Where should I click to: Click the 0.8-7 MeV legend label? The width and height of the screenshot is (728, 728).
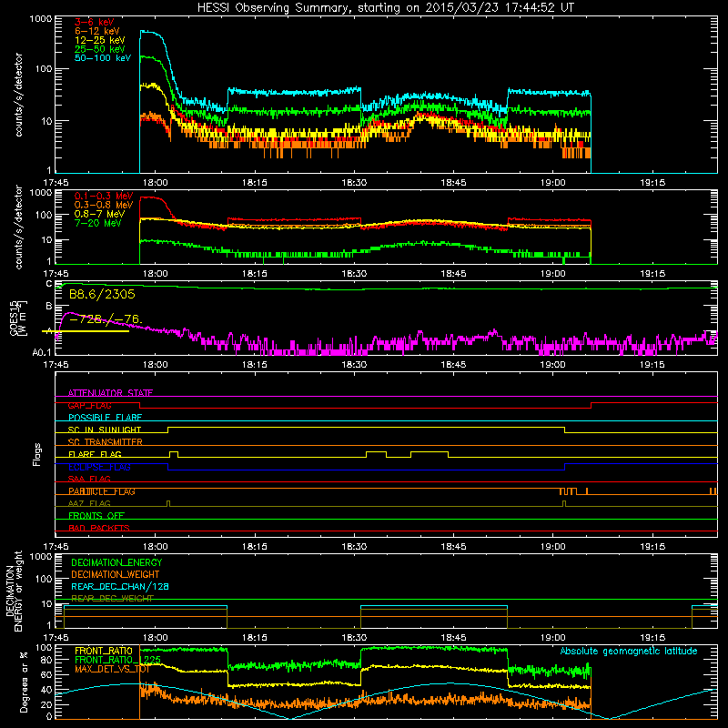99,214
